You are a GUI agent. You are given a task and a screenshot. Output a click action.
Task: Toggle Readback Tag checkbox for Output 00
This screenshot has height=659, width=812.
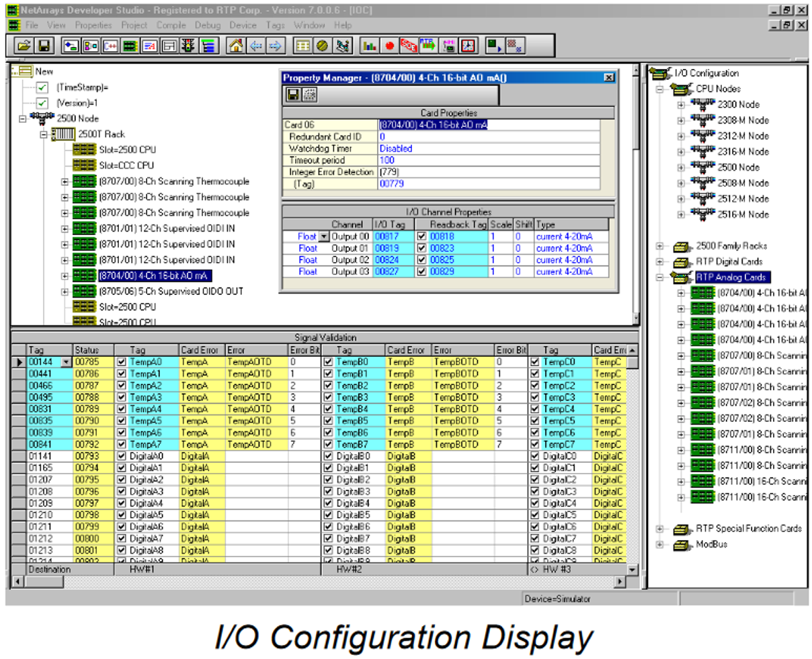click(421, 236)
